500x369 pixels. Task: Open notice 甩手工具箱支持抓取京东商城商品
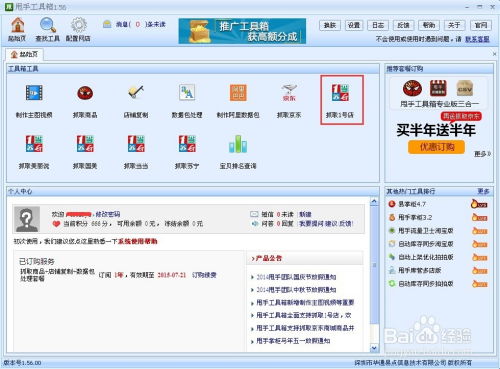305,328
